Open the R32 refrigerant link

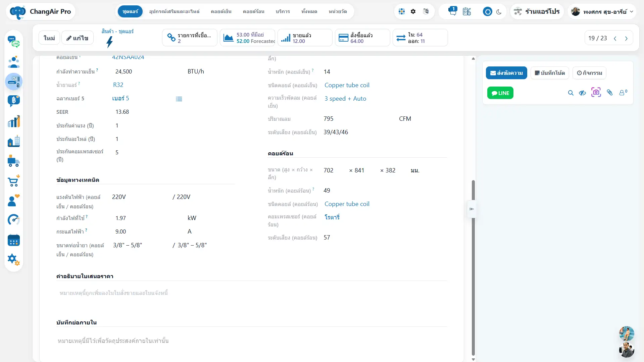118,85
